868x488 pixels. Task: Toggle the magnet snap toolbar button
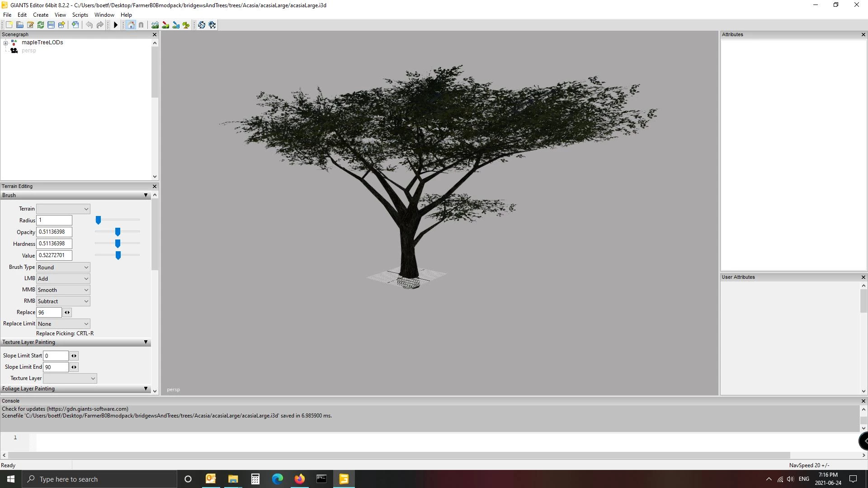(141, 25)
